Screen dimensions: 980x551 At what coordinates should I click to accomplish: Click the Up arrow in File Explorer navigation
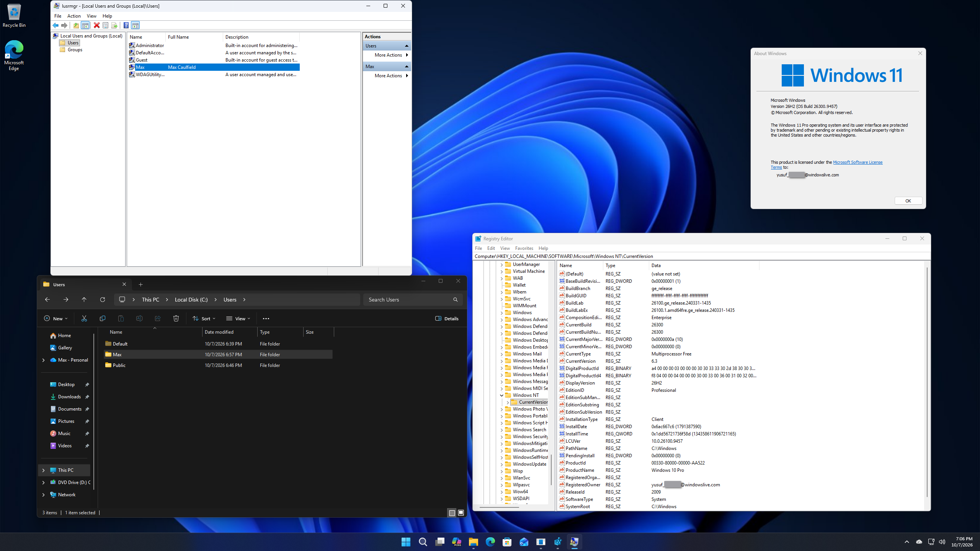84,300
